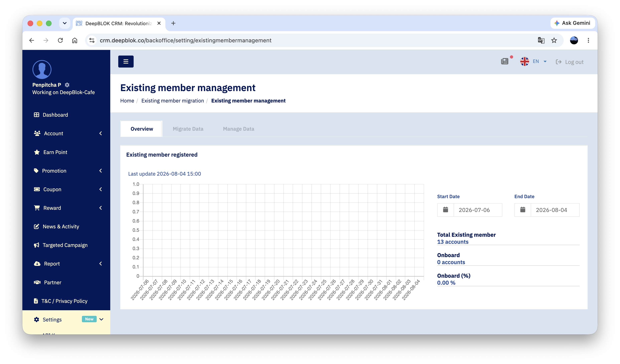620x364 pixels.
Task: Open the tab search dropdown in Chrome
Action: (x=65, y=23)
